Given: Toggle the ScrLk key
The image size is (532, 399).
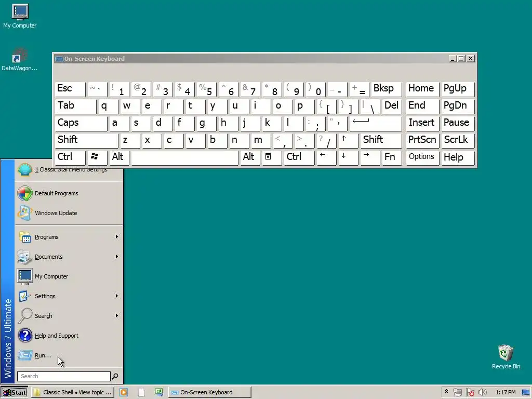Looking at the screenshot, I should click(458, 140).
